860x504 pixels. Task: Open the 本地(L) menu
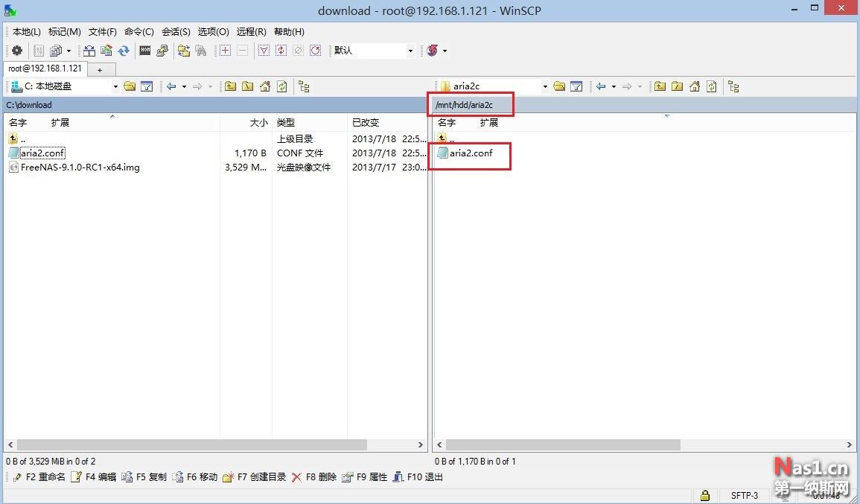[x=26, y=32]
